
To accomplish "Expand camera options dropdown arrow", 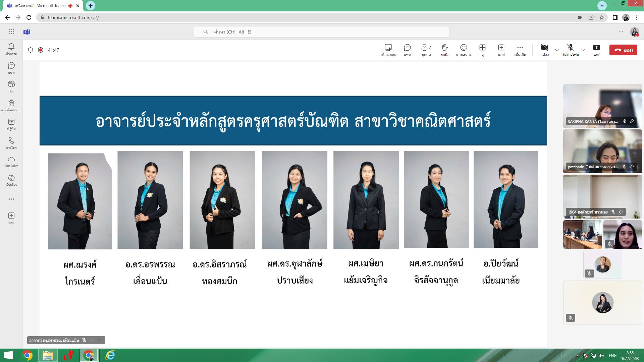I will tap(557, 50).
